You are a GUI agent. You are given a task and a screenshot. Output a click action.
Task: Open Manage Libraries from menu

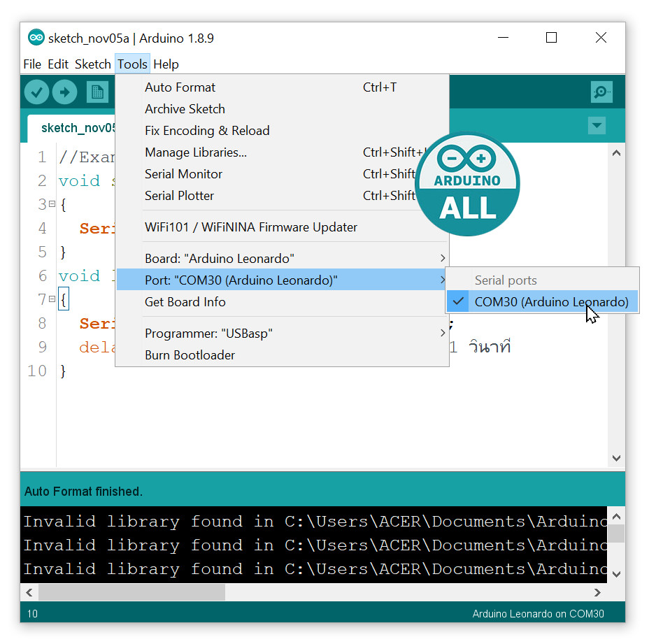[x=282, y=152]
